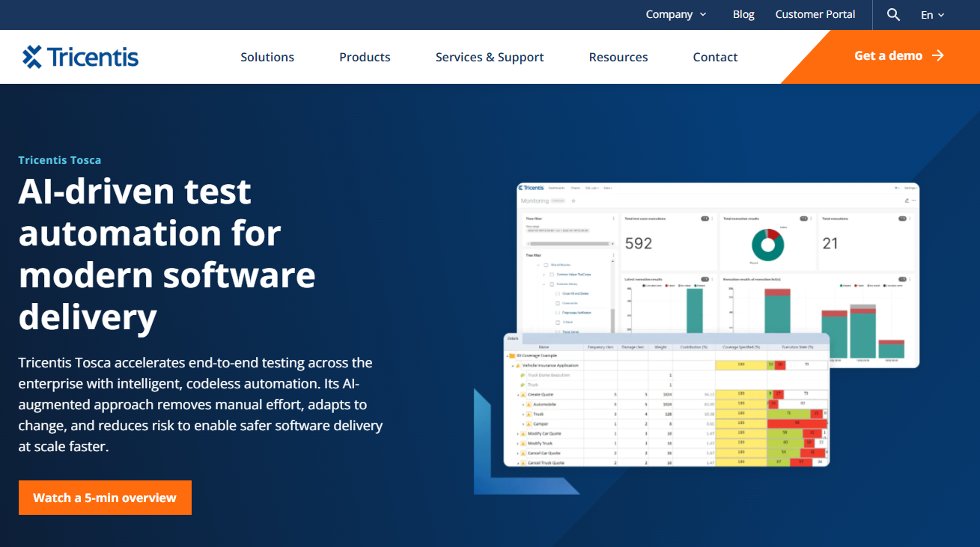Expand the Company dropdown
The image size is (980, 547).
(676, 14)
